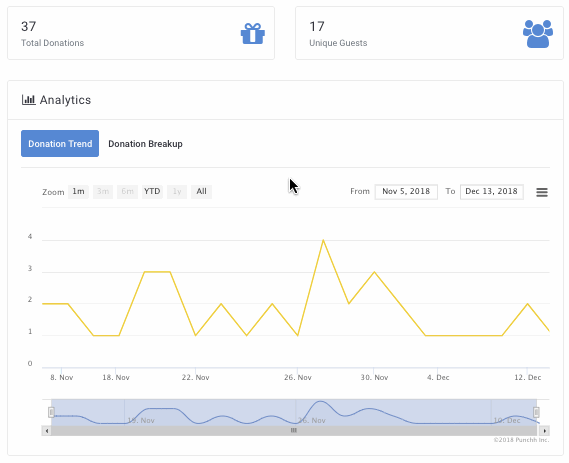Click the chart peak point near 26. Nov
569x463 pixels.
[x=323, y=240]
